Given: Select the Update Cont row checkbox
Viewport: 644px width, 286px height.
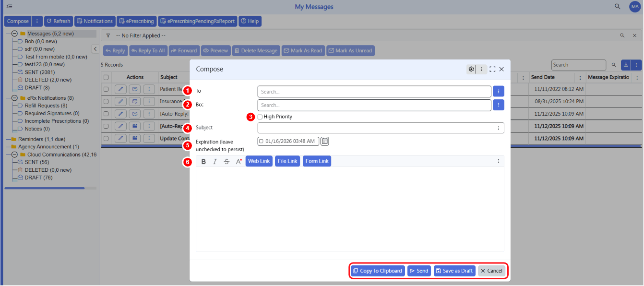Looking at the screenshot, I should tap(106, 138).
